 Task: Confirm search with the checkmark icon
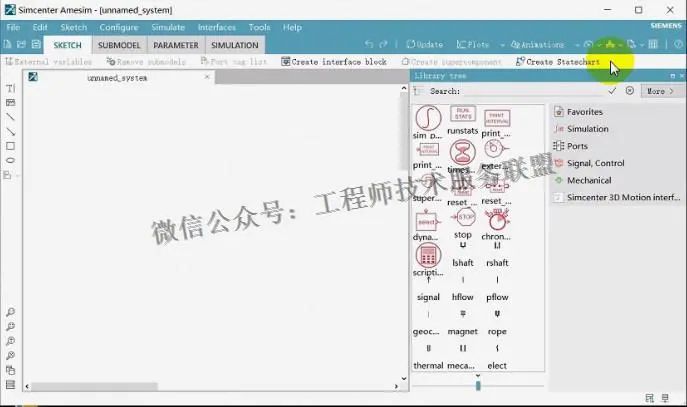tap(612, 91)
